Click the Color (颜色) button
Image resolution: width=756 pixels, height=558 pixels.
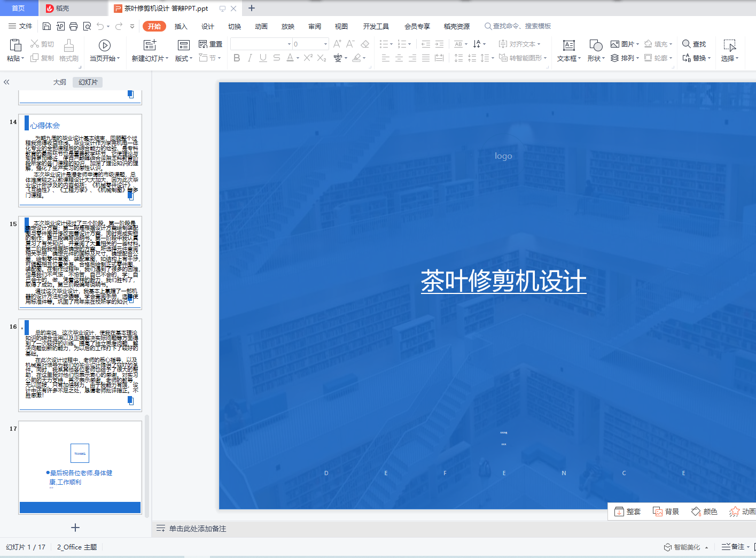tap(705, 511)
